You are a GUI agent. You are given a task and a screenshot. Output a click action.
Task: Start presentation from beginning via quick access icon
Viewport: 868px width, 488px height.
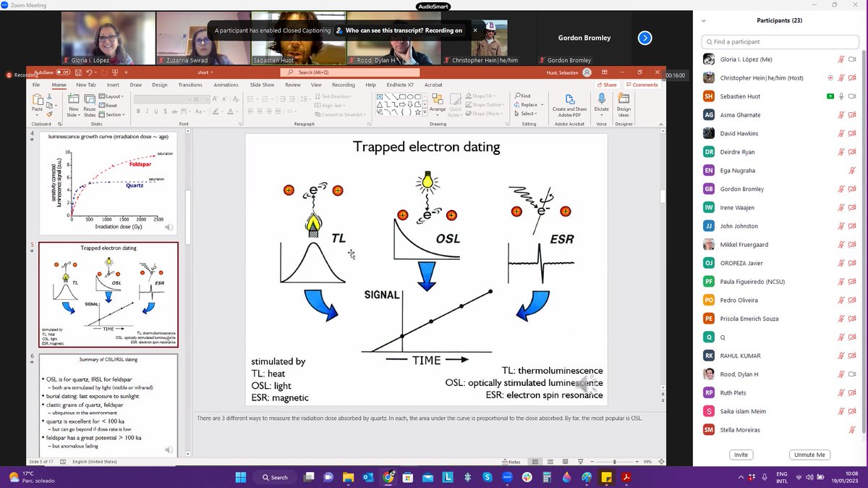click(x=115, y=72)
